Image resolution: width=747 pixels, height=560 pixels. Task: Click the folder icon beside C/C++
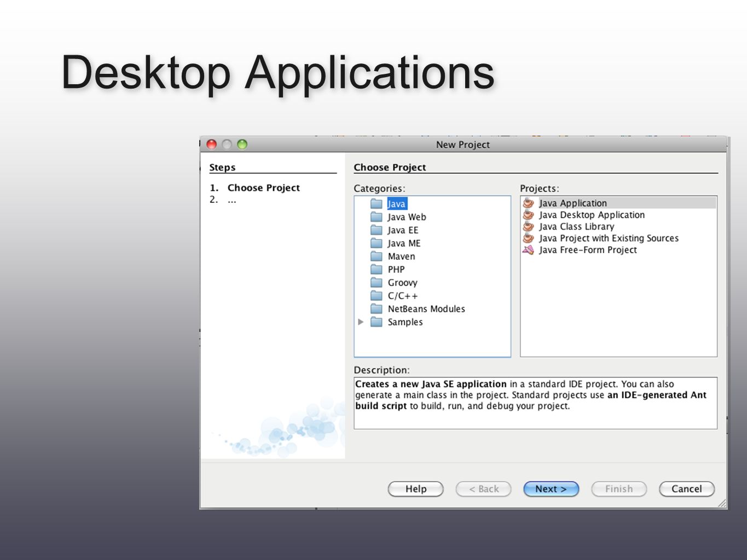click(x=376, y=295)
